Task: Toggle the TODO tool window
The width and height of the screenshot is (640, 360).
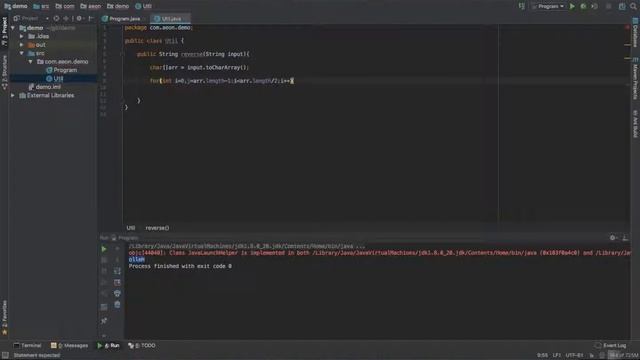Action: click(x=142, y=345)
